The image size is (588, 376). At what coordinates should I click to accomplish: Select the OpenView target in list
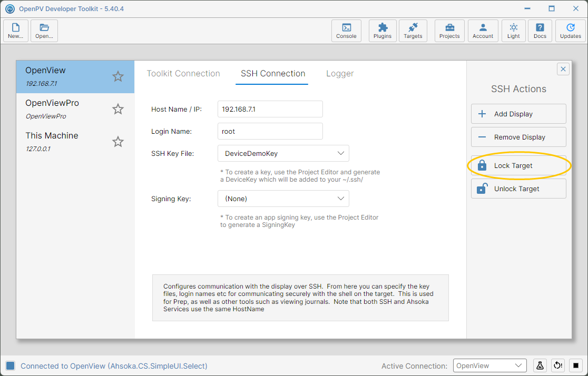[75, 76]
